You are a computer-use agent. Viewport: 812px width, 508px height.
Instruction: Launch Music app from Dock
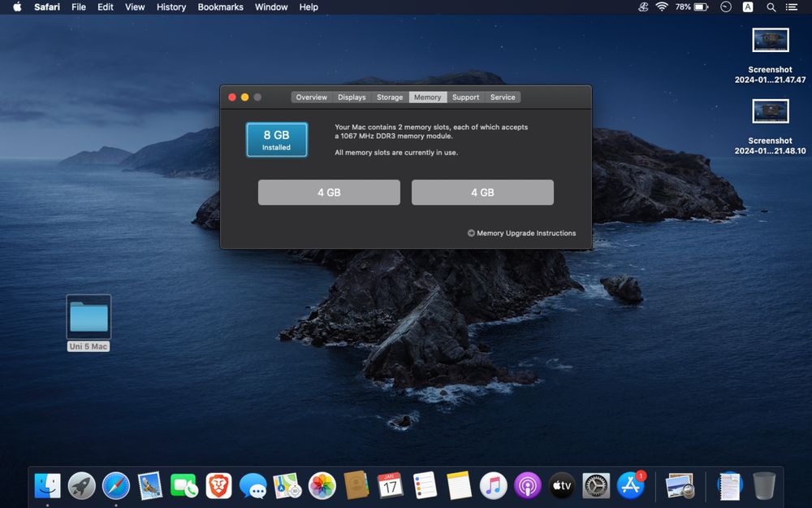click(x=493, y=486)
